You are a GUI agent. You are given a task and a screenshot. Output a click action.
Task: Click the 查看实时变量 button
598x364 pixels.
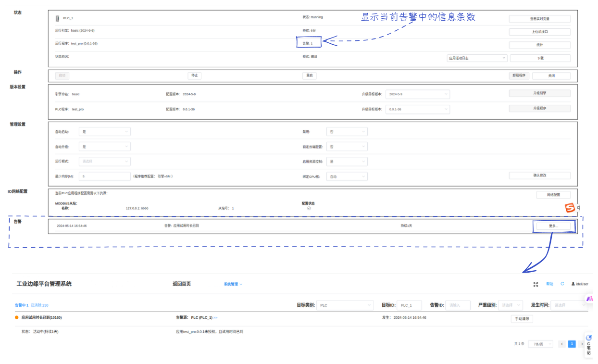tap(539, 19)
